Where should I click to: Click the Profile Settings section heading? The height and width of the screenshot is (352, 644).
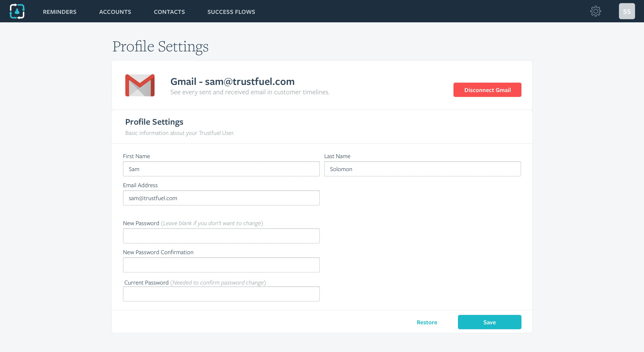pos(154,122)
